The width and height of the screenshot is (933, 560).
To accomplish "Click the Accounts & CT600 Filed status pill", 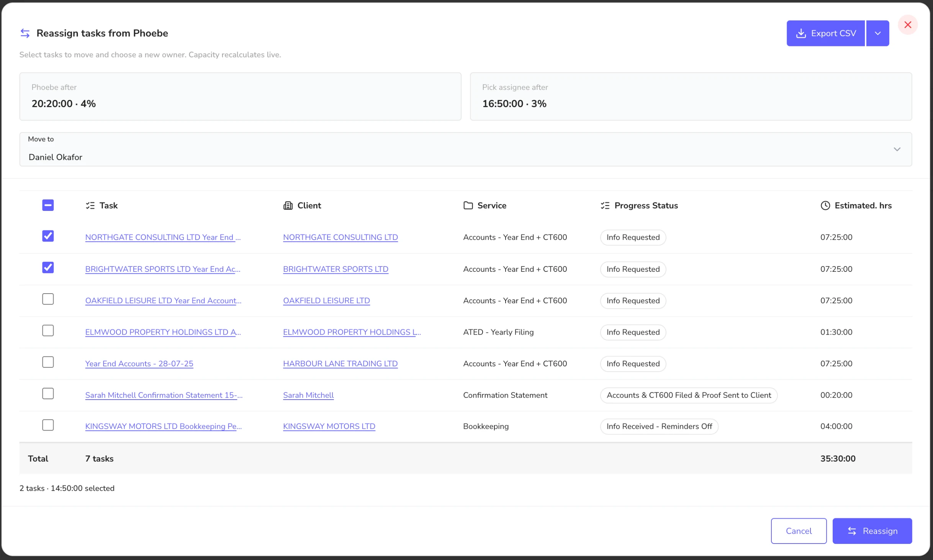I will point(689,395).
